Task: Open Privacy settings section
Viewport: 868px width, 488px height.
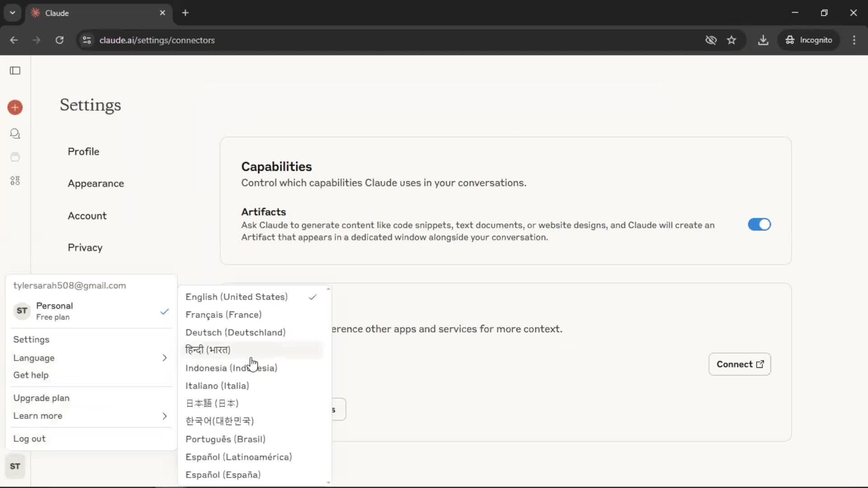Action: click(85, 248)
